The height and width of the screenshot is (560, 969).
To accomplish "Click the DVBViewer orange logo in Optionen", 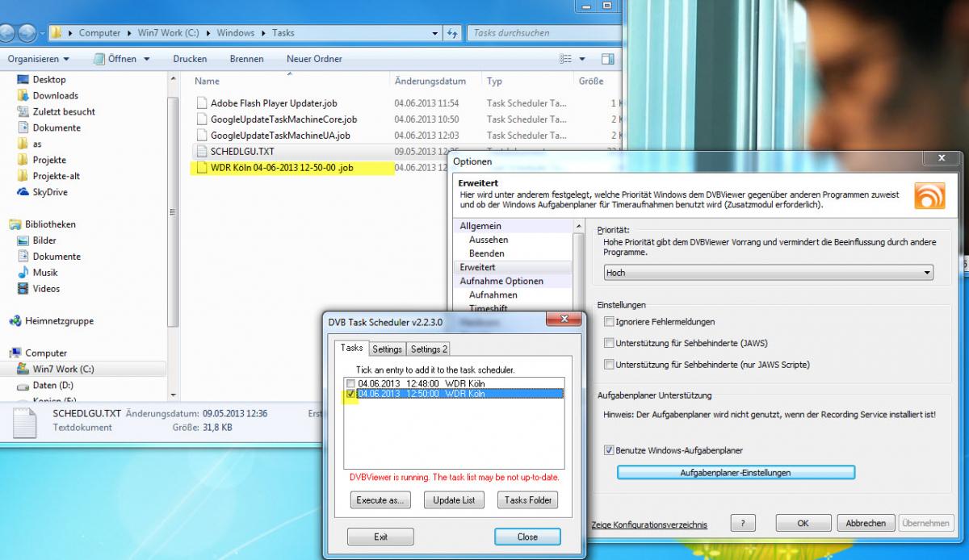I will [x=929, y=196].
